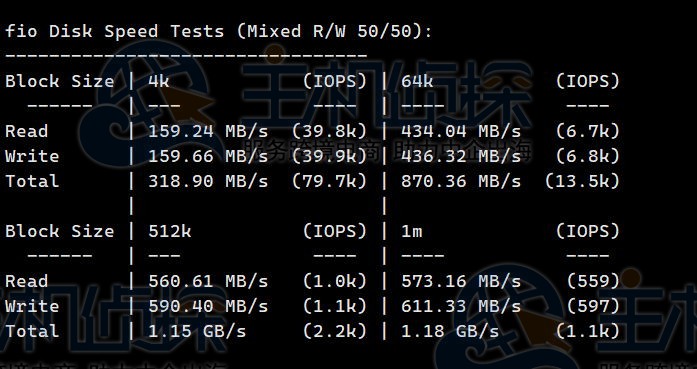Viewport: 697px width, 369px height.
Task: Click the 560.61 MB/s read value
Action: [208, 281]
